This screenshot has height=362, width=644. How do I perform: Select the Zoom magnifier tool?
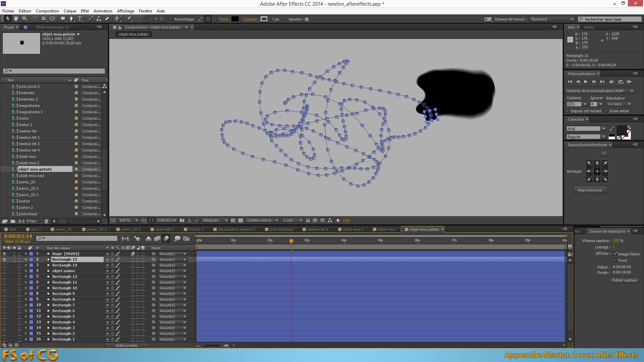[x=24, y=19]
